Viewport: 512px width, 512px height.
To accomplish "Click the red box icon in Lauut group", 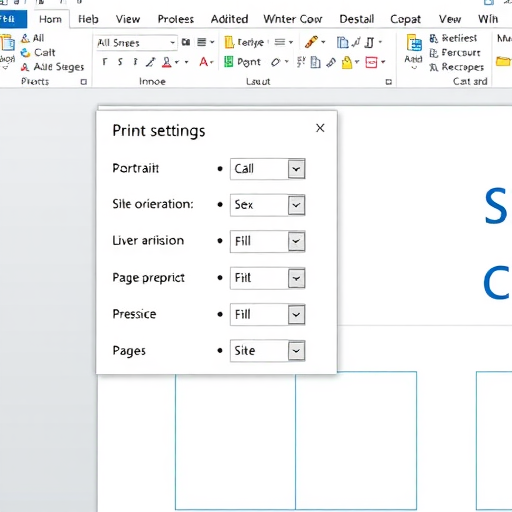I will pyautogui.click(x=371, y=62).
